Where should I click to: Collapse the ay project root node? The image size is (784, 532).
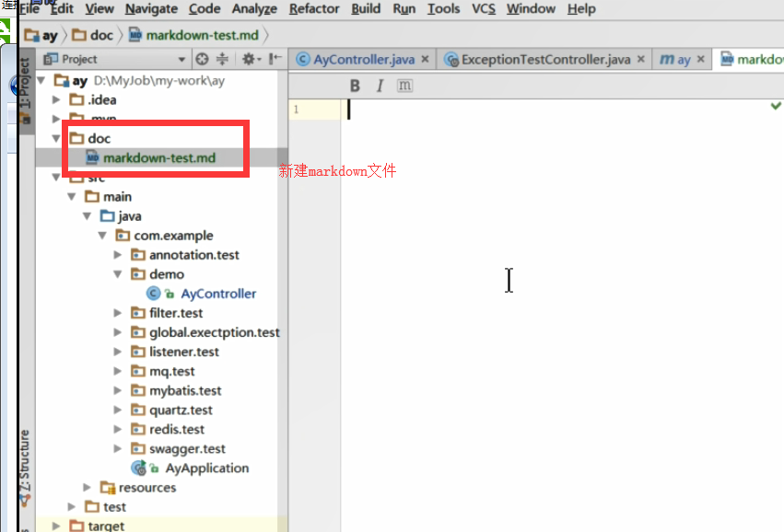(x=41, y=80)
